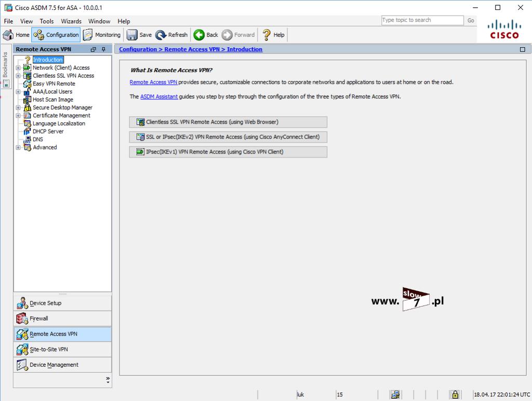Click the Network (Client) Access icon
This screenshot has width=532, height=401.
[x=27, y=68]
